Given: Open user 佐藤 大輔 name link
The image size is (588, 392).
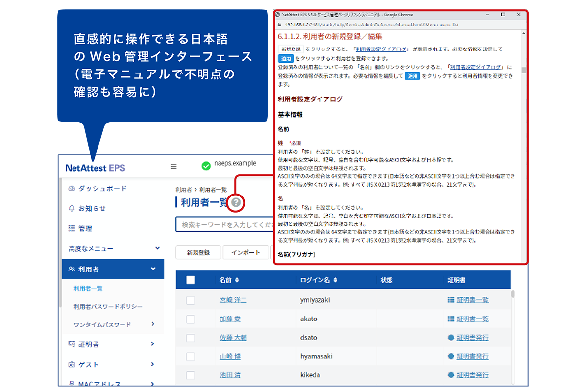Looking at the screenshot, I should click(233, 338).
